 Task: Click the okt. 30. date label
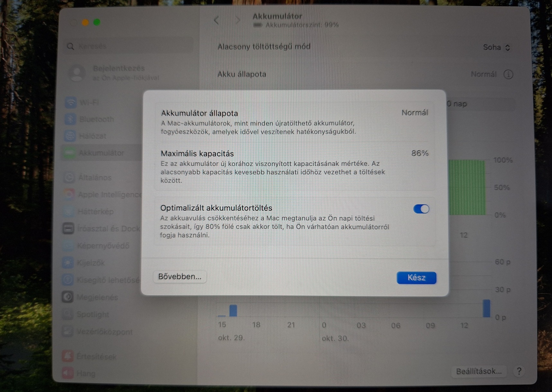point(335,338)
